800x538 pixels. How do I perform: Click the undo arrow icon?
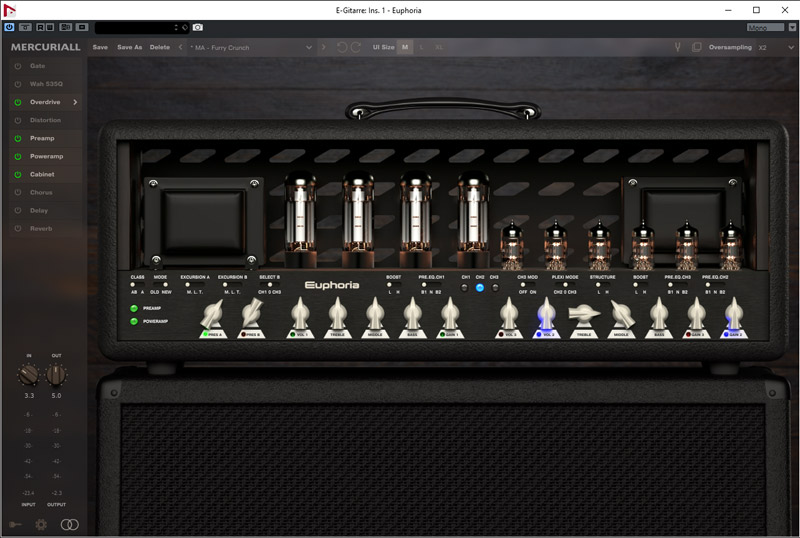point(342,47)
